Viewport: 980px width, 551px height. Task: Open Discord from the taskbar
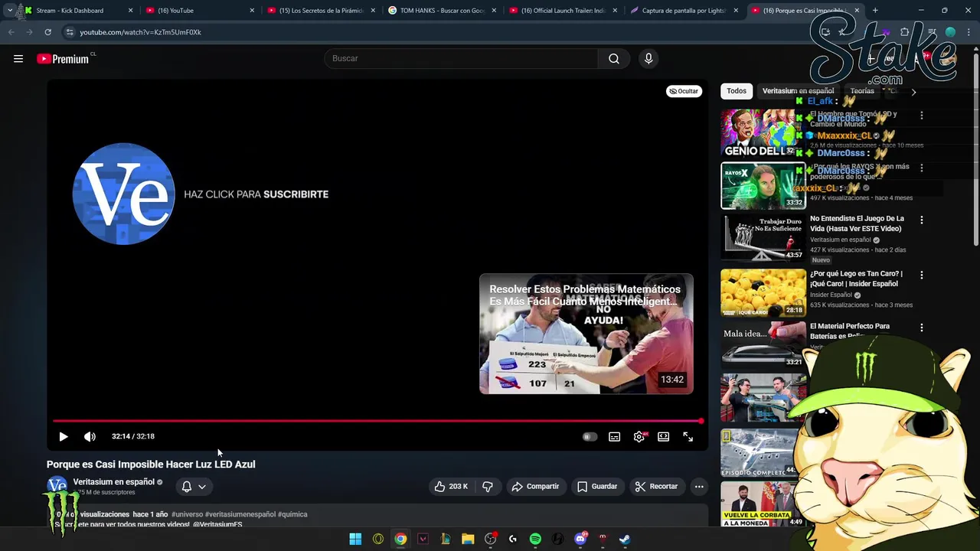coord(580,539)
